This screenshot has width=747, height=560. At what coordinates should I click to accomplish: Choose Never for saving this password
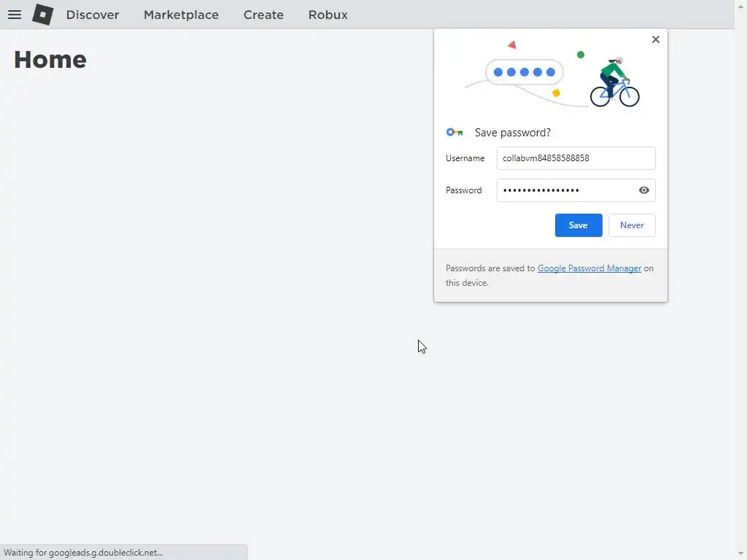point(632,225)
